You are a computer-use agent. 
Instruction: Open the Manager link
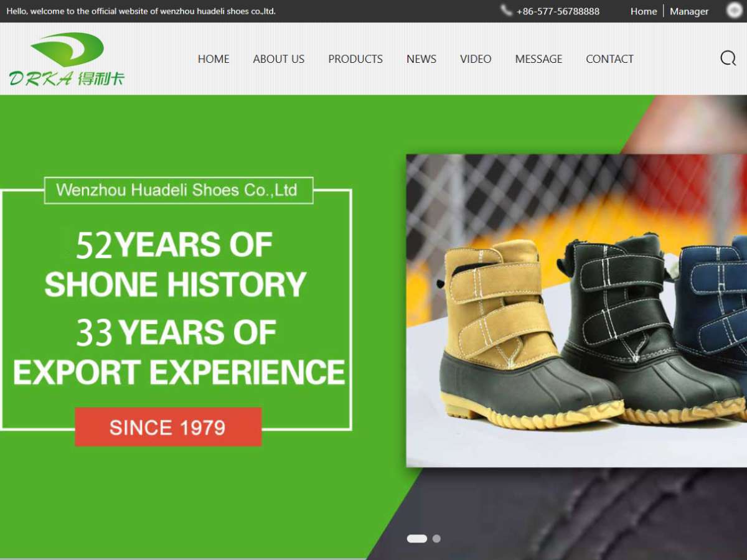689,11
